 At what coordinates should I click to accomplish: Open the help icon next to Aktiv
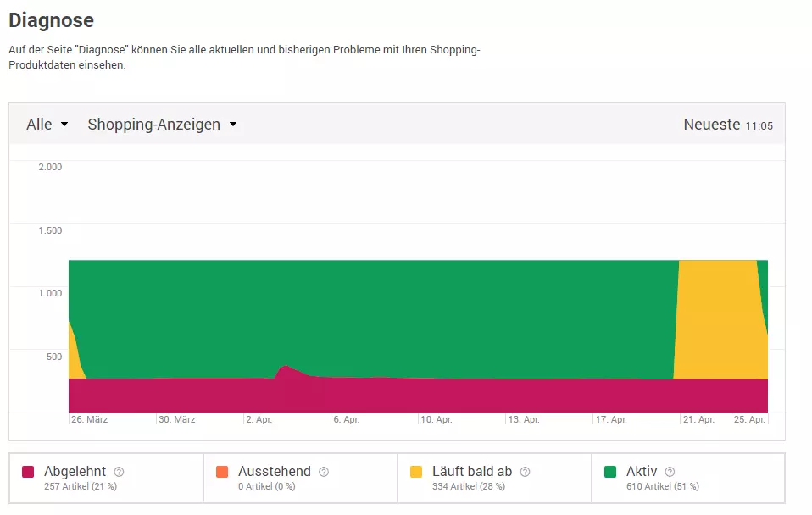pyautogui.click(x=670, y=471)
